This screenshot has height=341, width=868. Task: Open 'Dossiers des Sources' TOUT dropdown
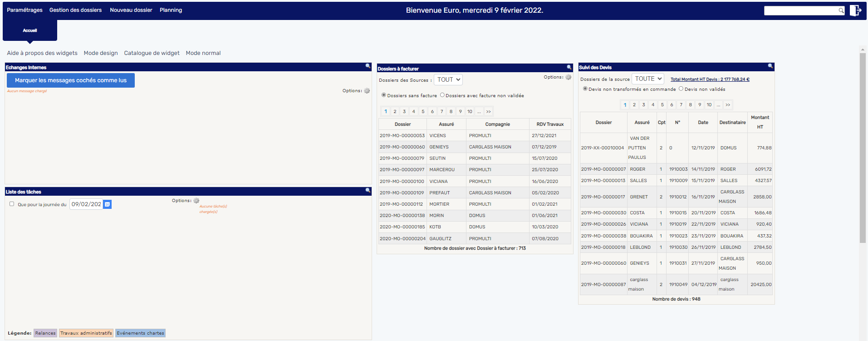[x=448, y=80]
